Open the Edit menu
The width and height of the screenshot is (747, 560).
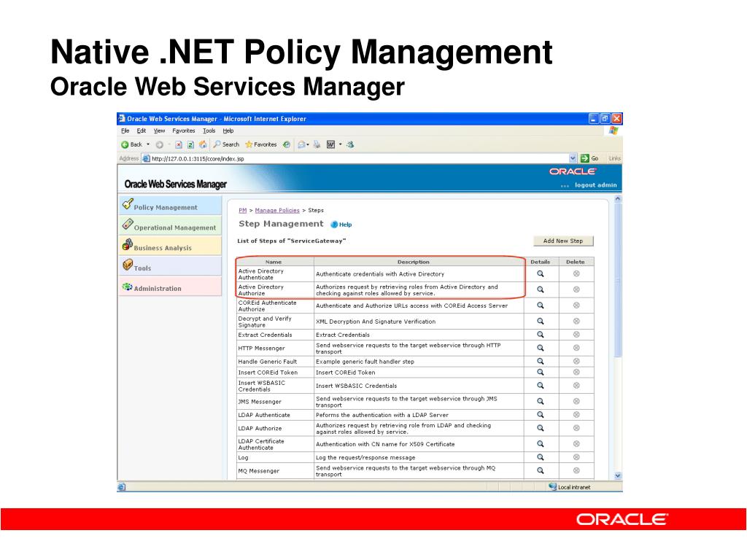point(142,131)
